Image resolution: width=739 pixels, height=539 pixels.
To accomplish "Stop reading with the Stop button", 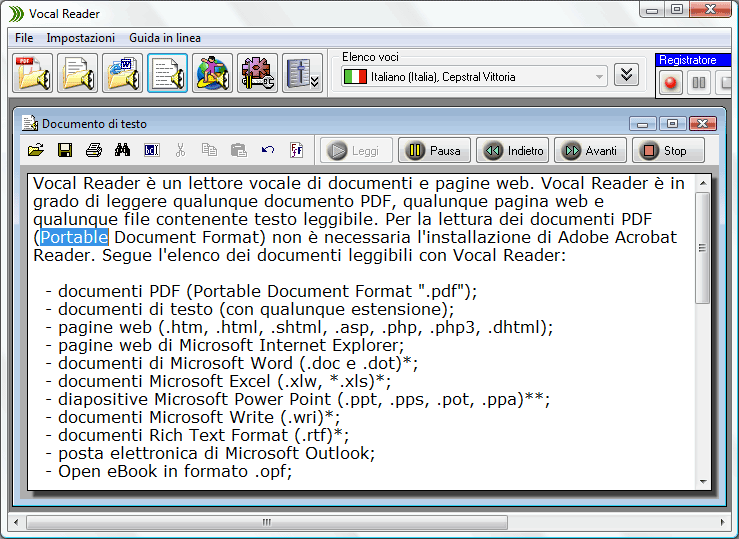I will (668, 151).
